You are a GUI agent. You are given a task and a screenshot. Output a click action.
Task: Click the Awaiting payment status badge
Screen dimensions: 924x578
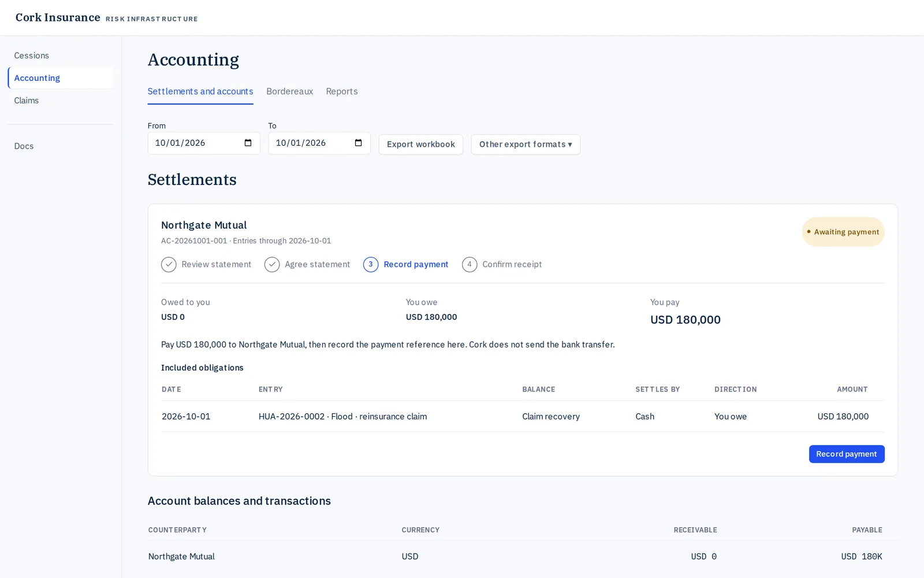pos(843,232)
